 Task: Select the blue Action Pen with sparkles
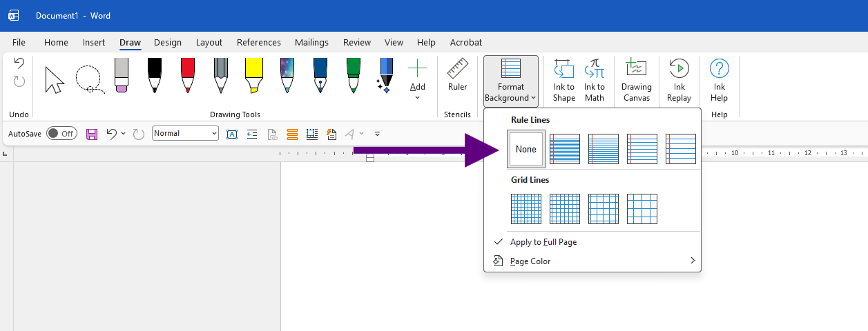coord(385,76)
